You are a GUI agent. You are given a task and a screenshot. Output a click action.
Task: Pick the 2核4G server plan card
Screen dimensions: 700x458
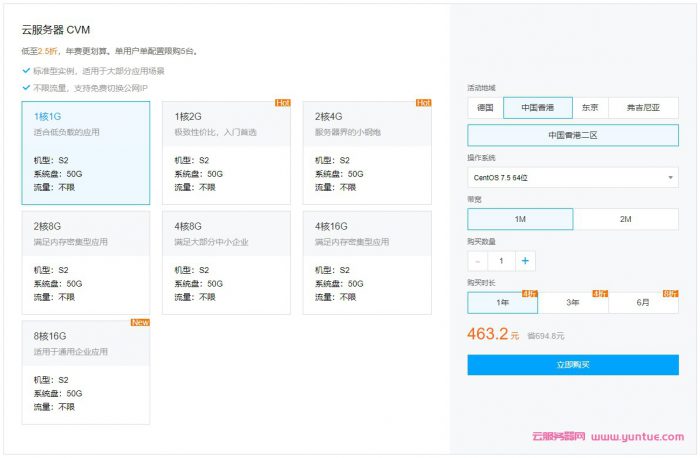coord(367,153)
